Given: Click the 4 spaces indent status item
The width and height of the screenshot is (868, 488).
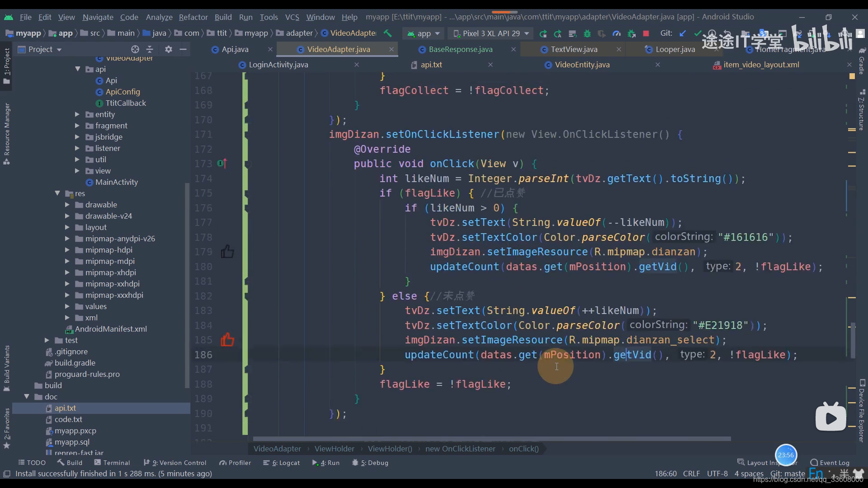Looking at the screenshot, I should point(749,474).
